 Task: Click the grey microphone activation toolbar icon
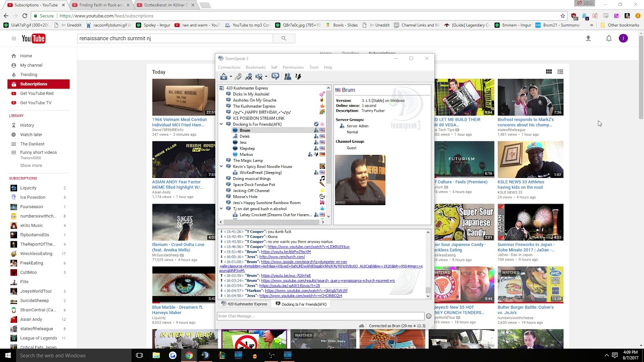[x=238, y=76]
